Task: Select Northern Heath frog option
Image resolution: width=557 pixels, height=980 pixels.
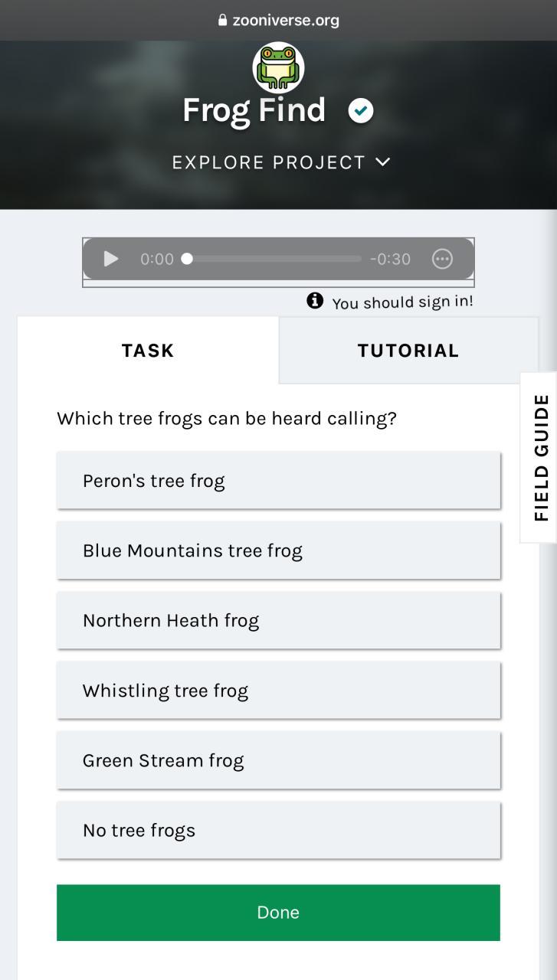Action: click(278, 620)
